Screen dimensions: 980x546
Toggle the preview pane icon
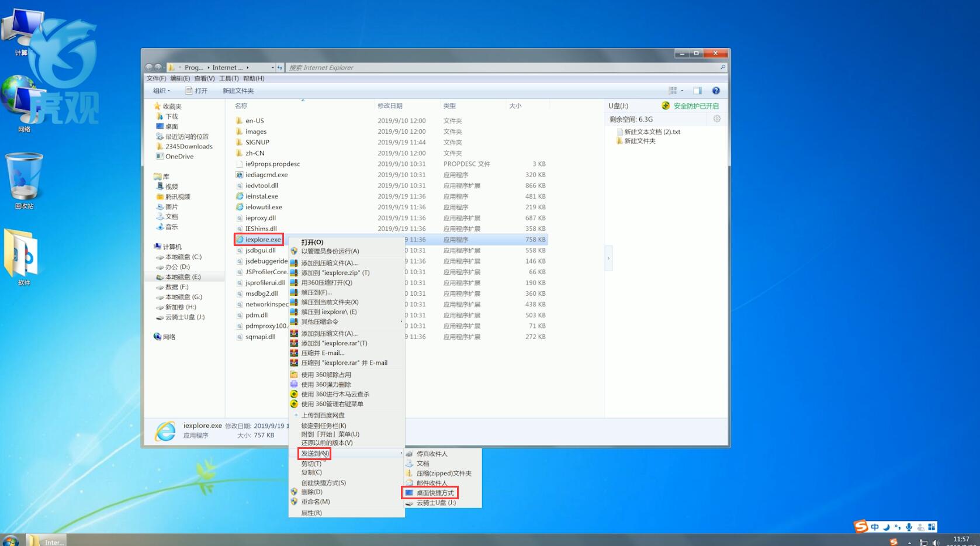(x=697, y=91)
